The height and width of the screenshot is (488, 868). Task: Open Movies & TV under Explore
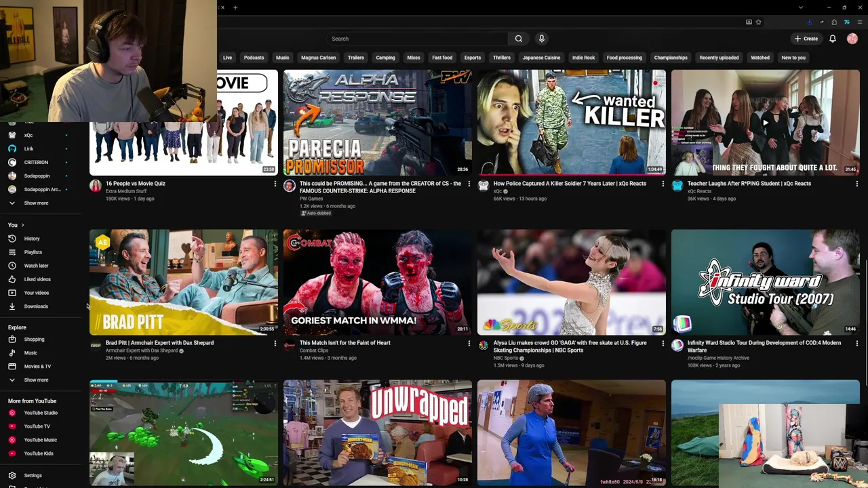point(37,366)
